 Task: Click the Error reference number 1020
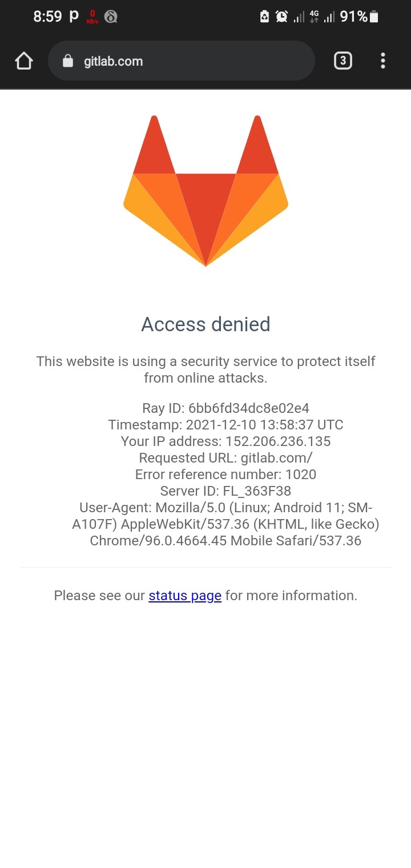click(x=225, y=475)
